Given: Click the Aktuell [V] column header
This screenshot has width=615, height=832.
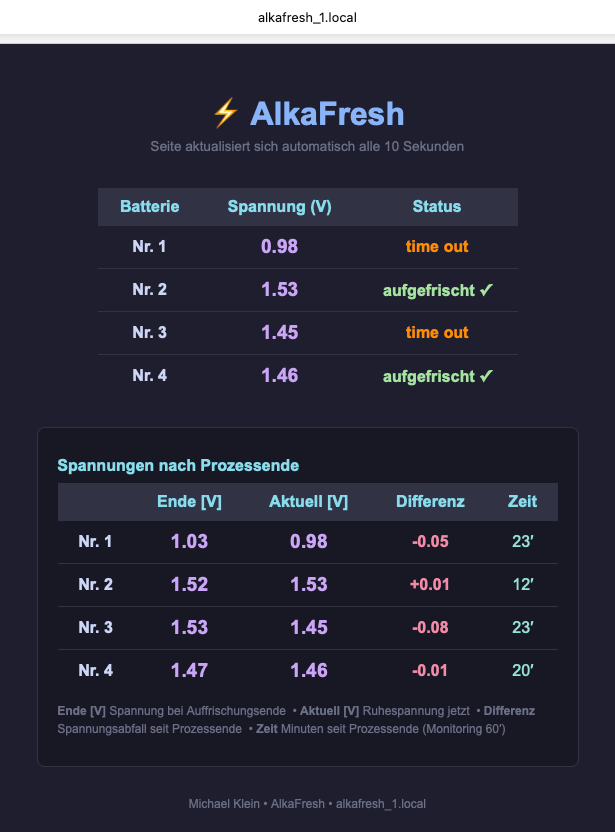Looking at the screenshot, I should click(x=308, y=501).
